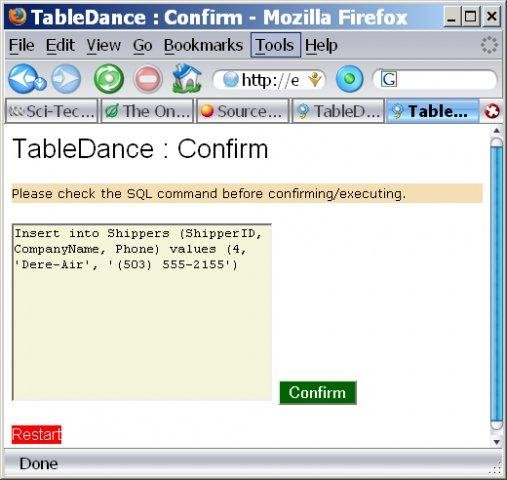Open the Go menu
Viewport: 507px width, 480px height.
(x=142, y=45)
